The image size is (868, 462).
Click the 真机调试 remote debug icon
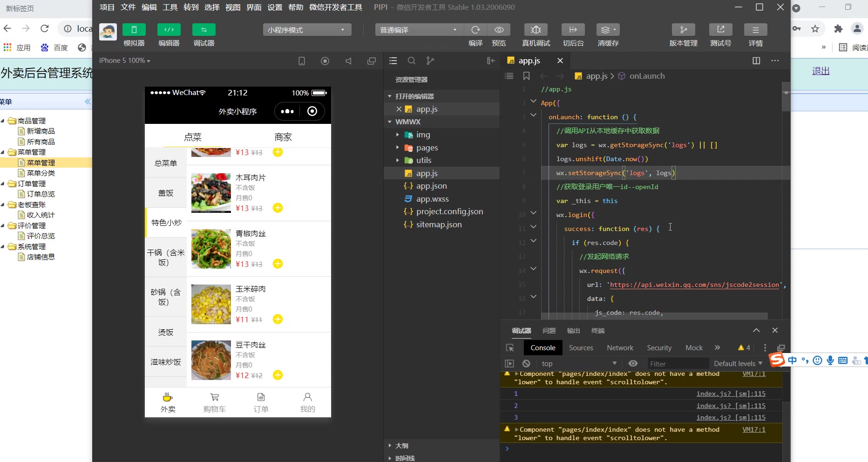[536, 30]
